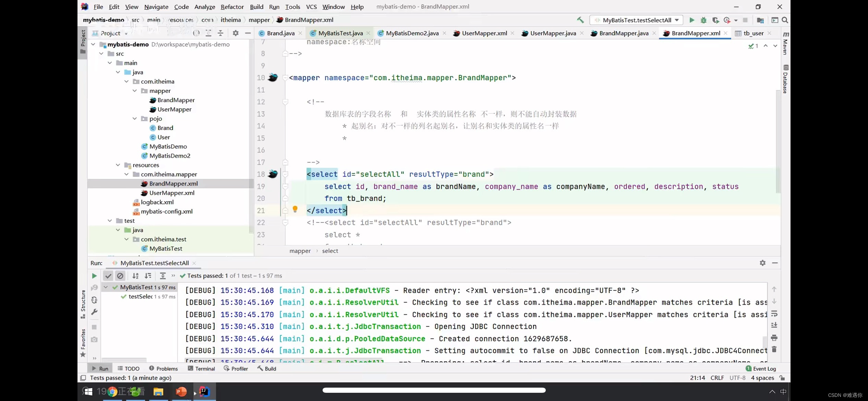Open the Event Log
This screenshot has width=868, height=401.
[x=761, y=368]
